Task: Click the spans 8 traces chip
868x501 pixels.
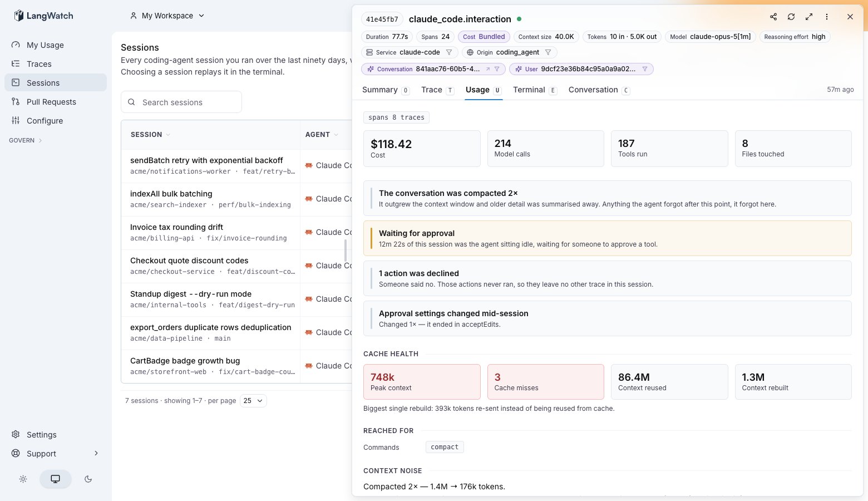Action: (396, 117)
